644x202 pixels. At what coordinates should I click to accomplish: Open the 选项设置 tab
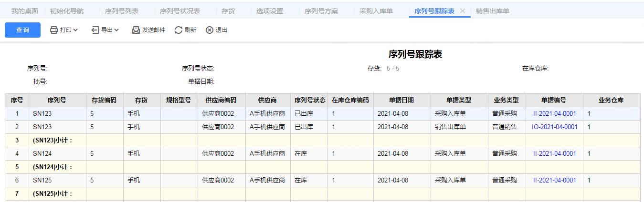click(270, 11)
